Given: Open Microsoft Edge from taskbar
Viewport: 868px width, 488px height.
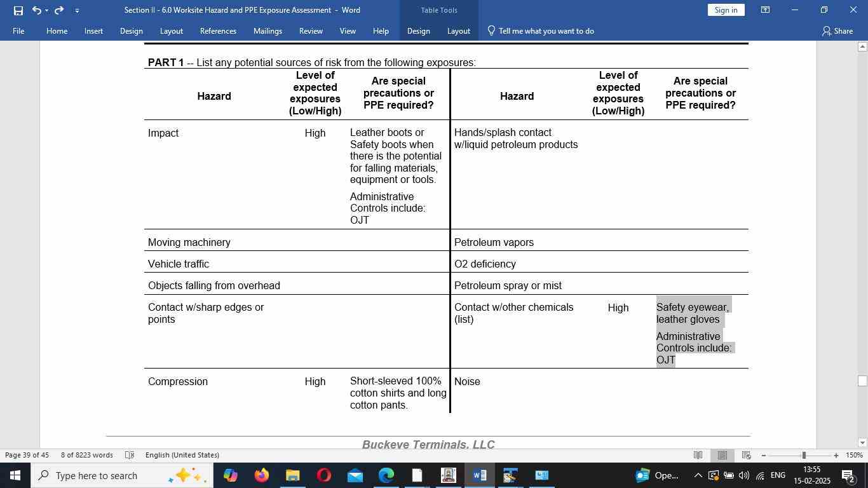Looking at the screenshot, I should click(386, 475).
